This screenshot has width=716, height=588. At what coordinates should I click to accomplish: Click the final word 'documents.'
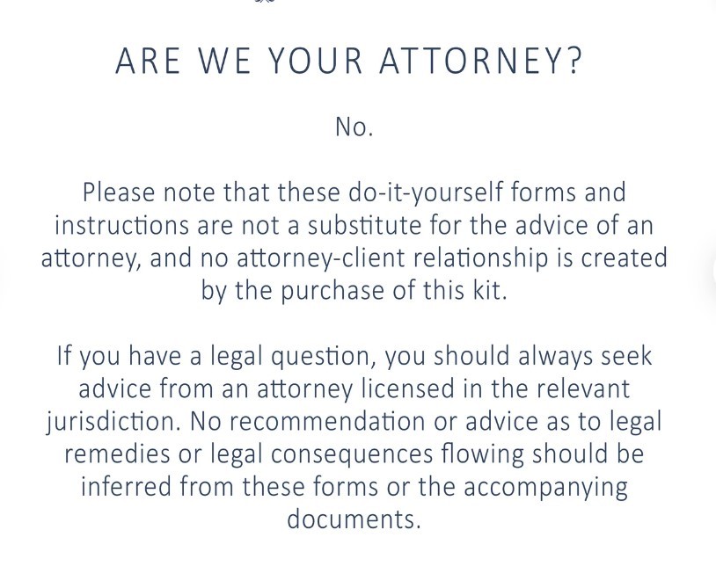[x=354, y=519]
